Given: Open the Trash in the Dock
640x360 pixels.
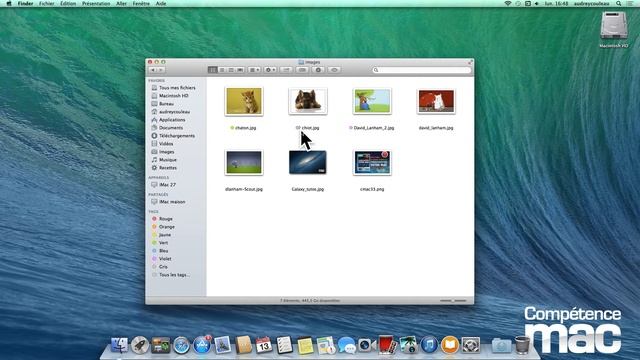Looking at the screenshot, I should pos(522,345).
